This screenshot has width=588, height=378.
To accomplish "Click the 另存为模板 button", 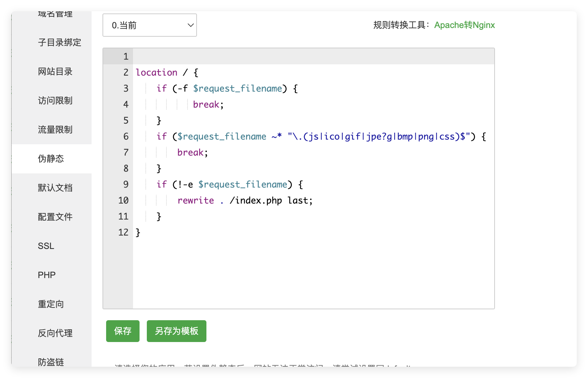I will click(x=177, y=331).
